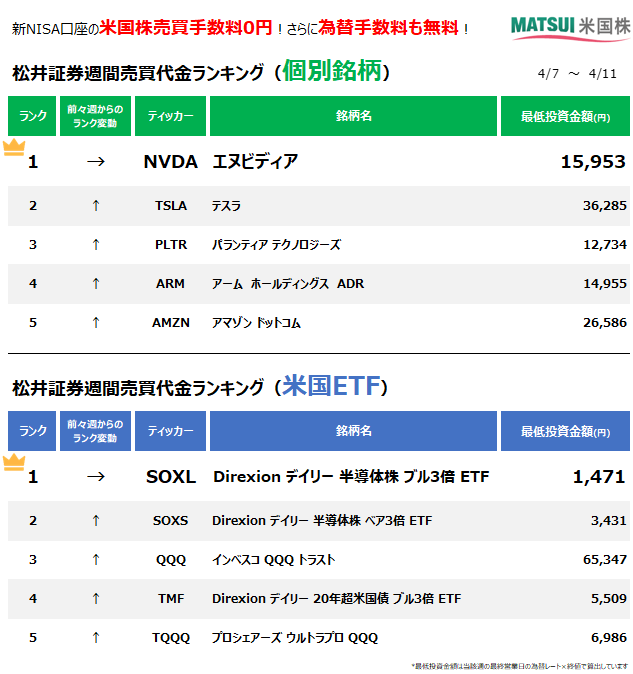
Task: Click the NVDA ticker
Action: pyautogui.click(x=171, y=162)
